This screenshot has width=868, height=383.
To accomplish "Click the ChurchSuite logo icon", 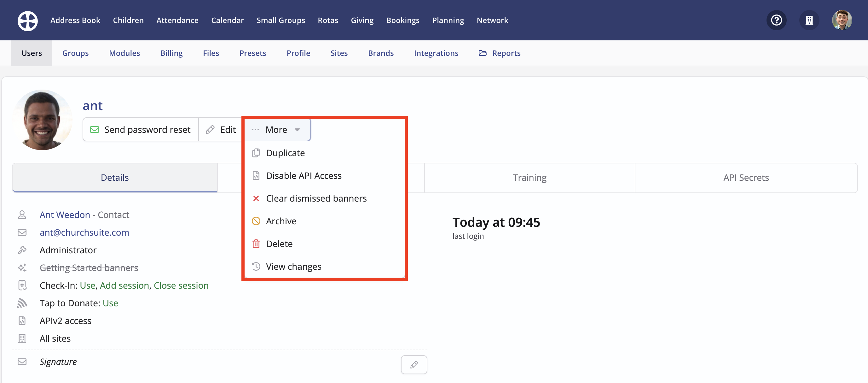I will [x=28, y=21].
